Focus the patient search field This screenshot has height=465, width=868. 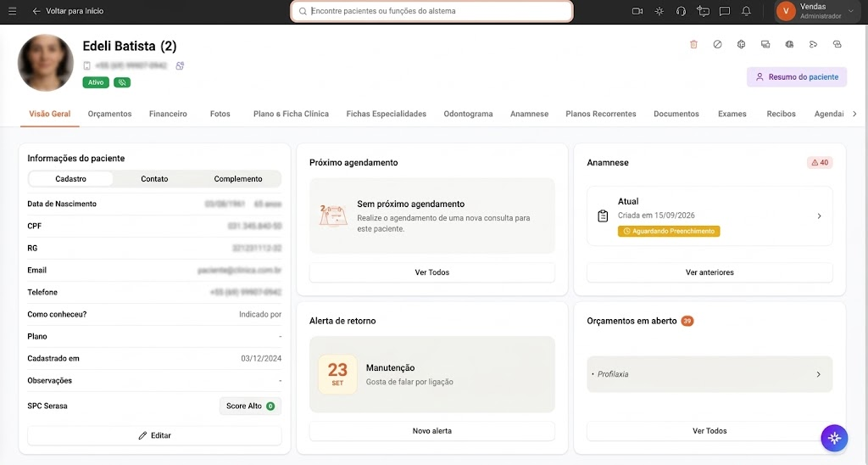click(x=431, y=11)
